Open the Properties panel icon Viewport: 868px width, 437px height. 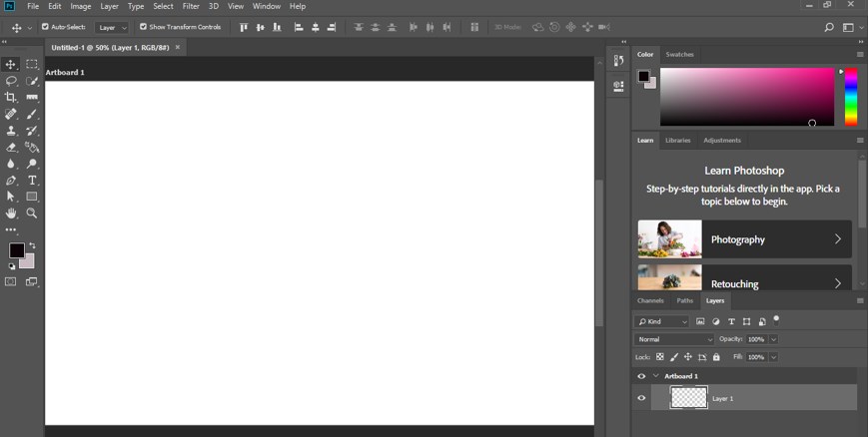(x=619, y=86)
